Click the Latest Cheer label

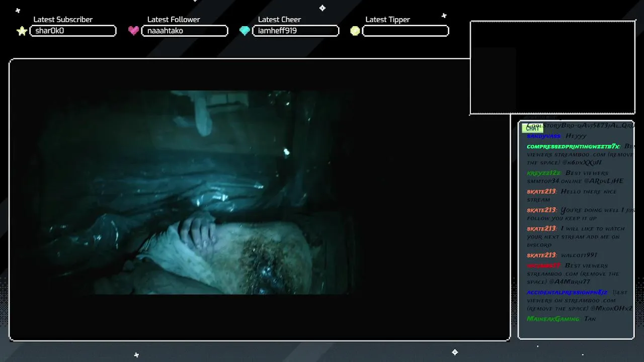click(x=279, y=20)
